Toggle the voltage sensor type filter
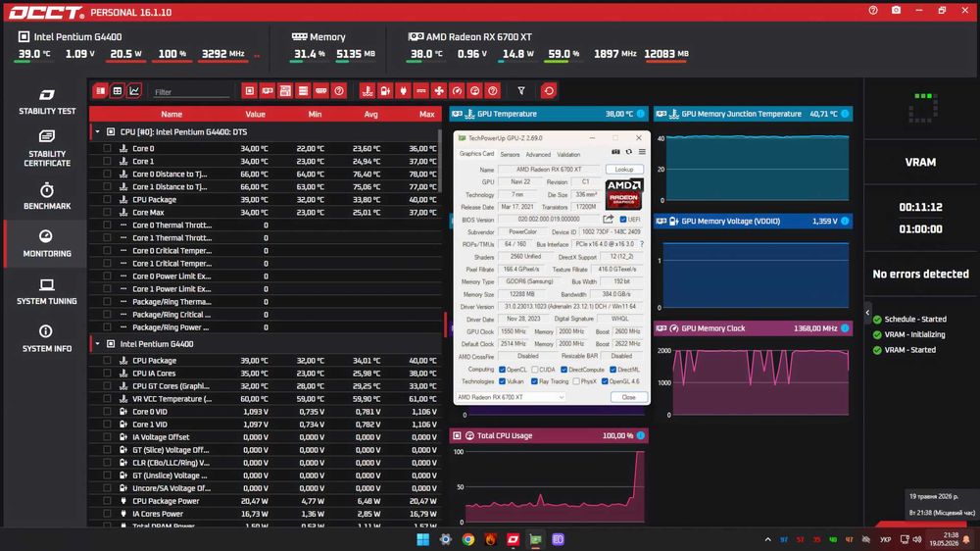The image size is (980, 551). tap(385, 91)
